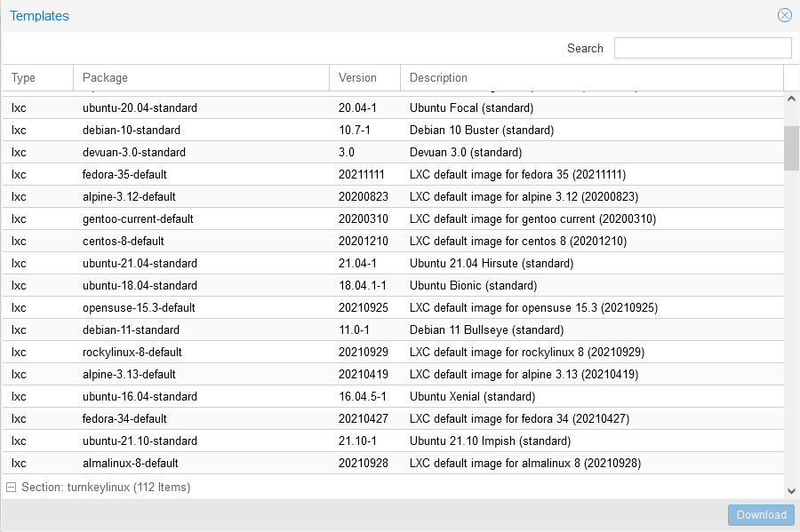
Task: Click the Ubuntu 21.04 Hirsute description
Action: 492,264
